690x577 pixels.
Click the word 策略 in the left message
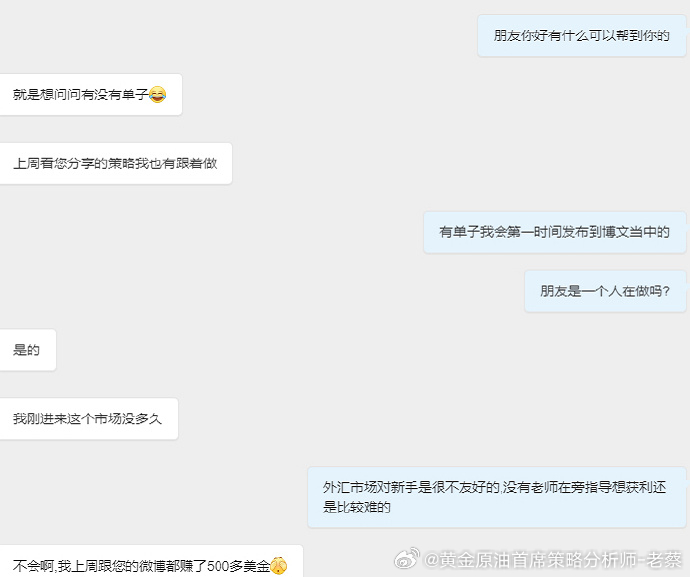tap(121, 163)
